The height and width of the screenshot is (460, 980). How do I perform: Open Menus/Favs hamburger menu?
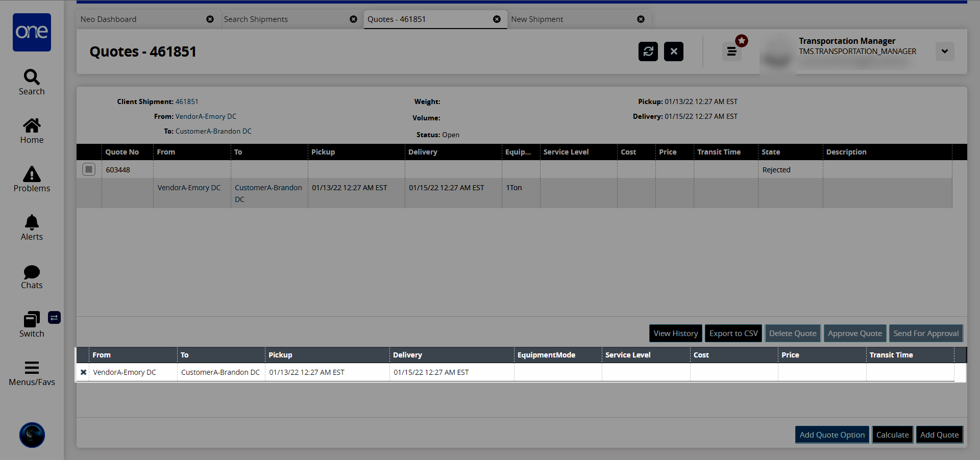32,373
